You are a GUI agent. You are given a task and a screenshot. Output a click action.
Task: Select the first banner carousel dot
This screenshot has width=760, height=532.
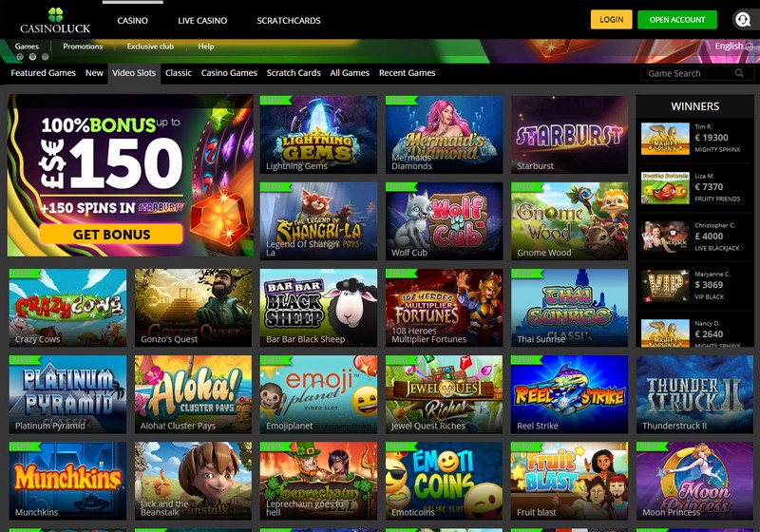(x=20, y=57)
